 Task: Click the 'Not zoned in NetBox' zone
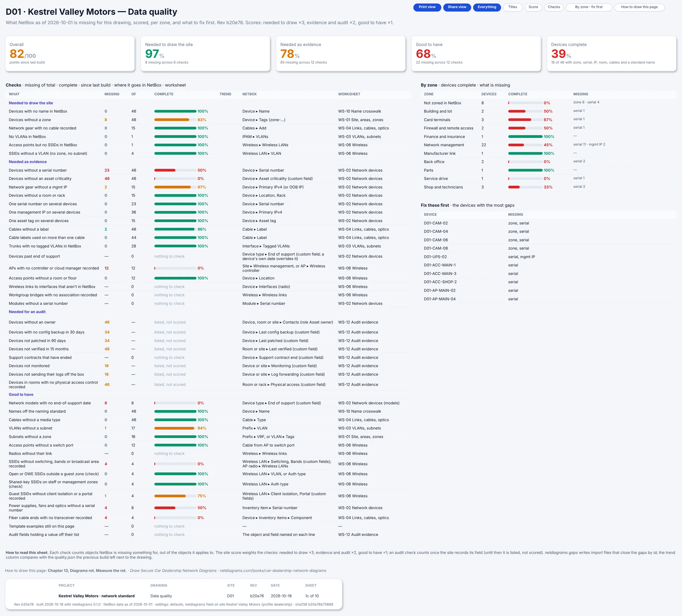click(x=442, y=103)
